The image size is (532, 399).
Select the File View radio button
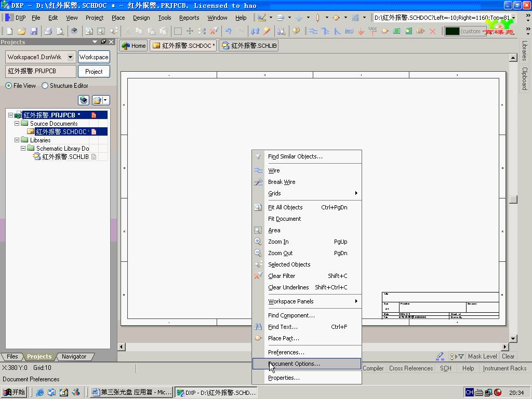[8, 86]
